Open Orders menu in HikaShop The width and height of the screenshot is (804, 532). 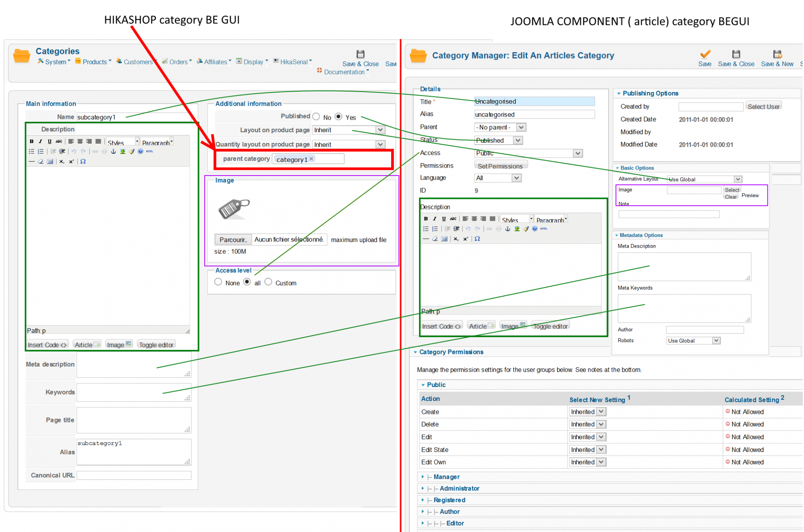[x=177, y=61]
